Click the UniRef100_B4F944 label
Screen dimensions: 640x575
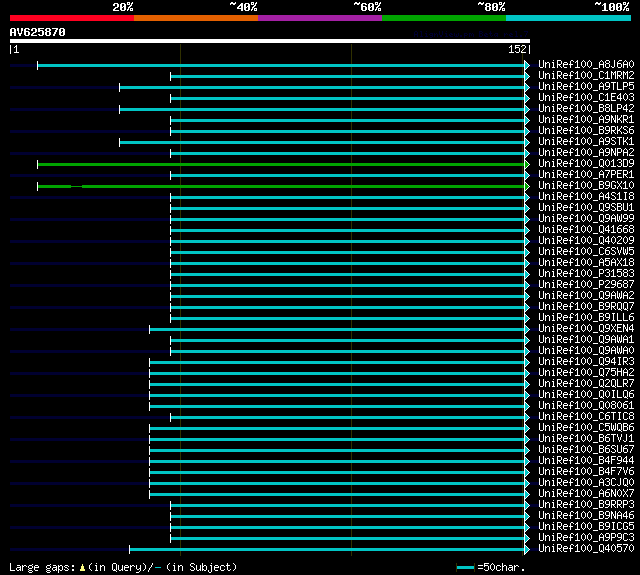click(x=586, y=461)
